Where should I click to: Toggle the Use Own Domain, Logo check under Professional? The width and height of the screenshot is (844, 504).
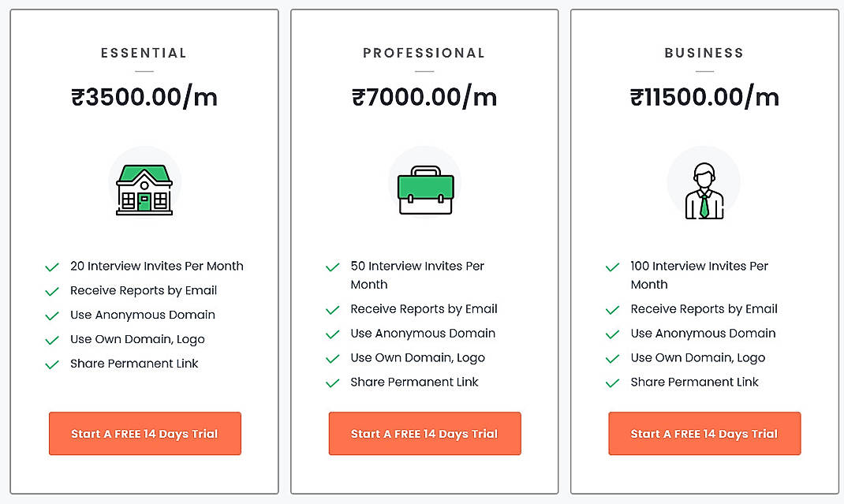[332, 357]
